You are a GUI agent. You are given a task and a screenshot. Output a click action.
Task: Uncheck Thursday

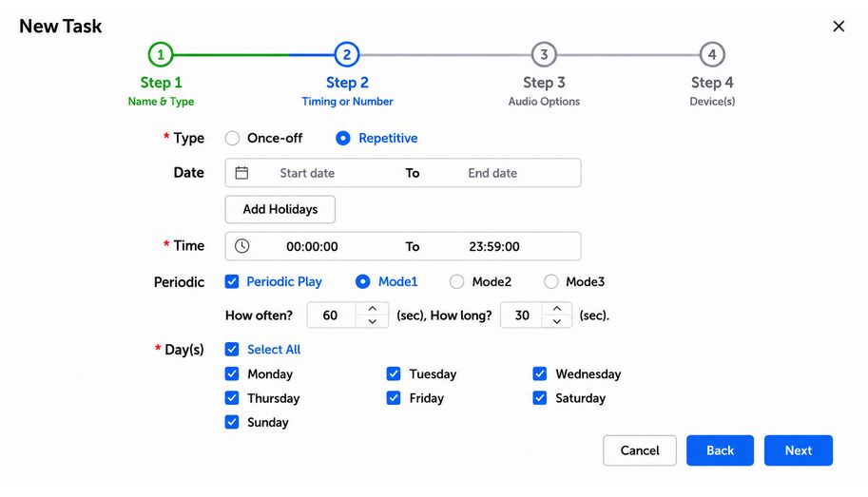[232, 398]
